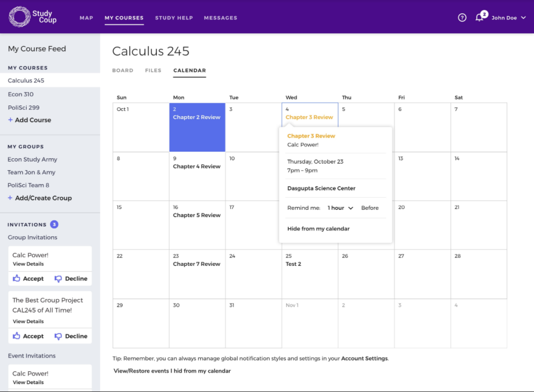This screenshot has height=392, width=534.
Task: Open Study Help in top navigation
Action: pyautogui.click(x=174, y=18)
